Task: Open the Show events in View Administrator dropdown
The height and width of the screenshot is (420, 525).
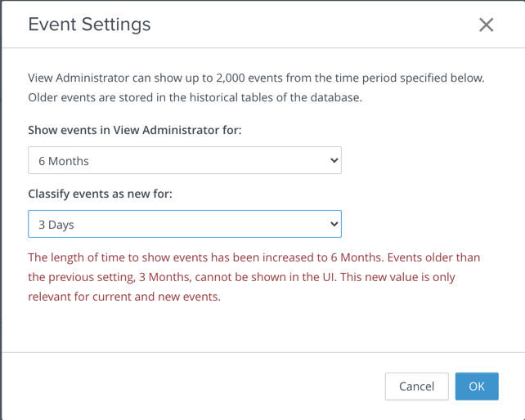Action: click(184, 161)
